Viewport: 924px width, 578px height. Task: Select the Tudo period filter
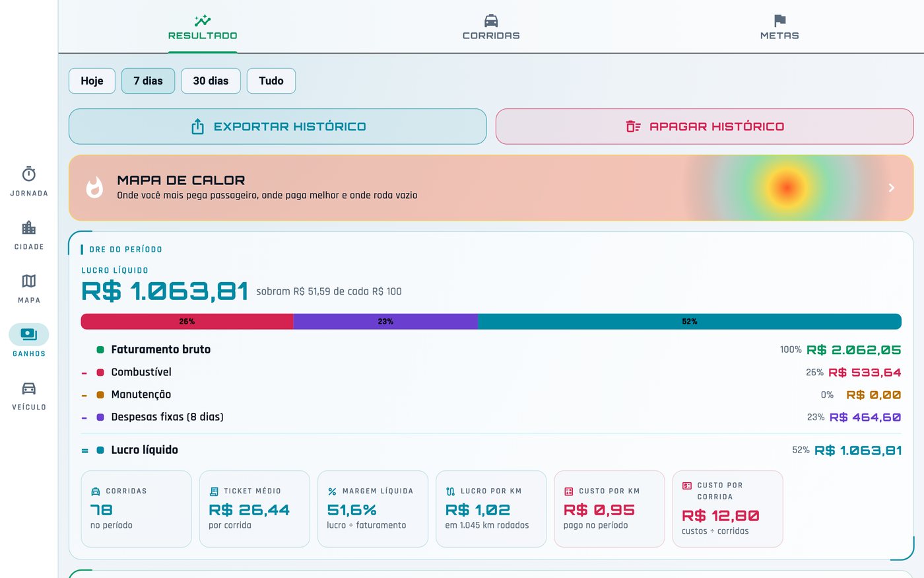pos(271,81)
